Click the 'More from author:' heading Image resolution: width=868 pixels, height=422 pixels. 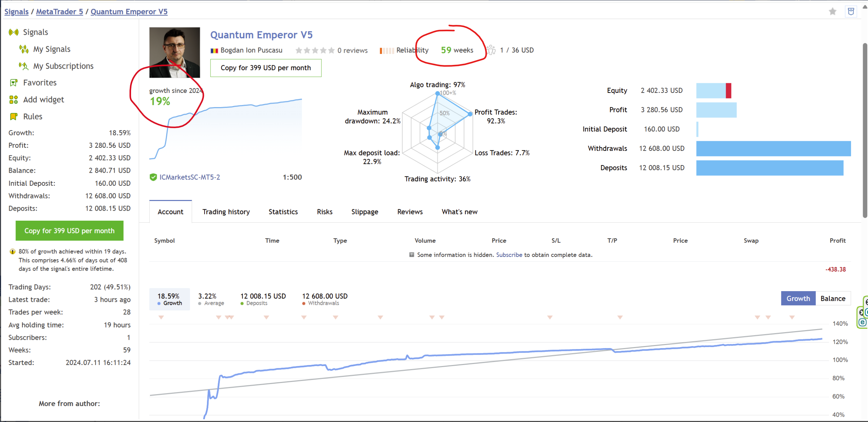[x=69, y=403]
